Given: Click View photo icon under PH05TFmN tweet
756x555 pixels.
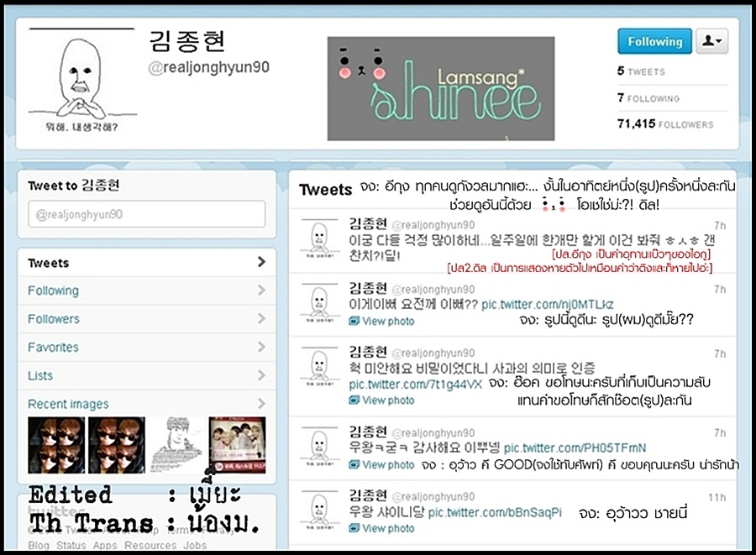Looking at the screenshot, I should coord(354,464).
